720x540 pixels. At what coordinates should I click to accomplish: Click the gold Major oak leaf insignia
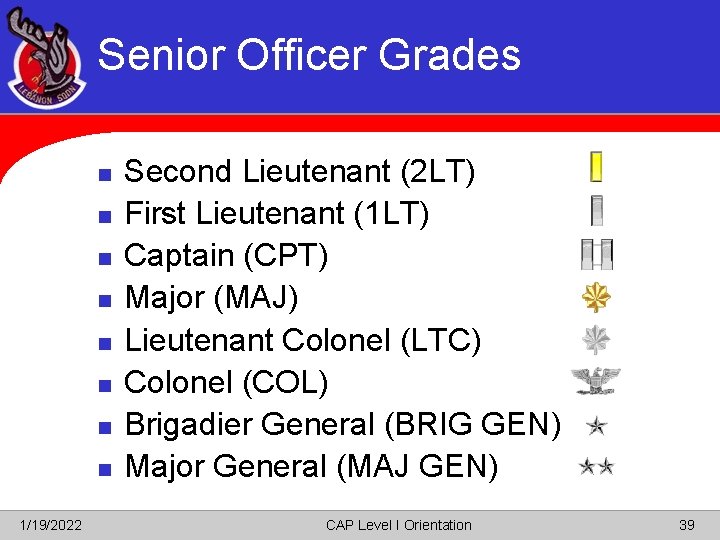(597, 297)
